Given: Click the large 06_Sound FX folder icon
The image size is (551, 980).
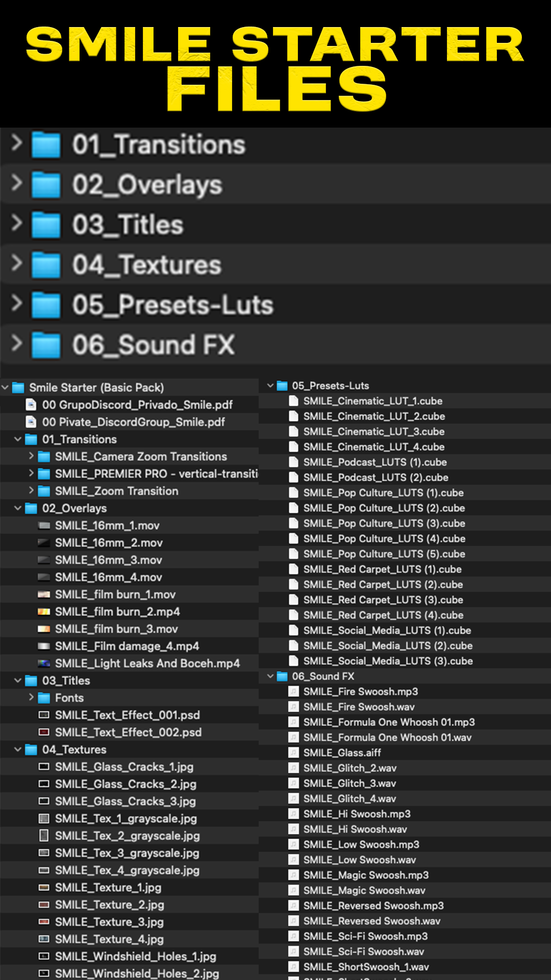Looking at the screenshot, I should [46, 345].
